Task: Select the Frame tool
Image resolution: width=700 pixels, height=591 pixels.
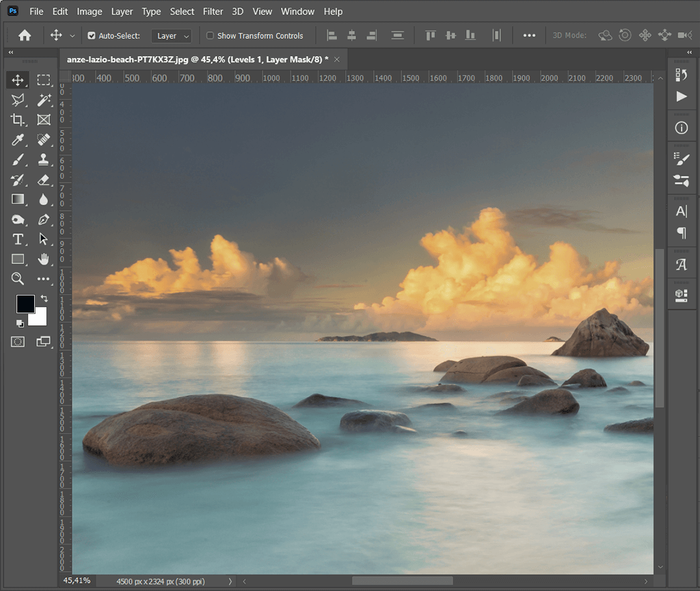Action: (43, 120)
